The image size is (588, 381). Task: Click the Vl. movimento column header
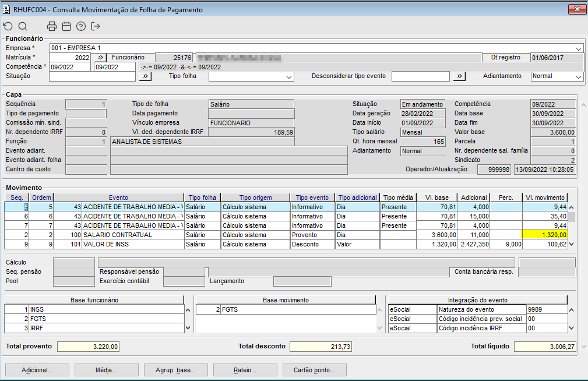544,197
